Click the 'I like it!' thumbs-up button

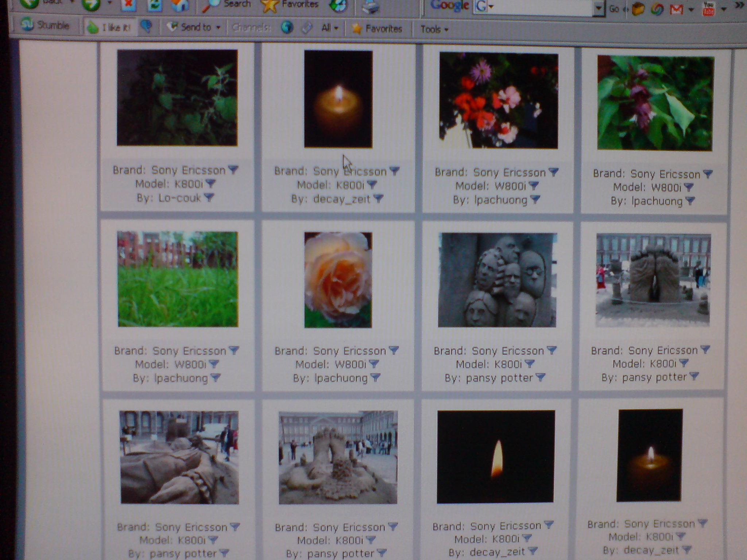point(110,27)
